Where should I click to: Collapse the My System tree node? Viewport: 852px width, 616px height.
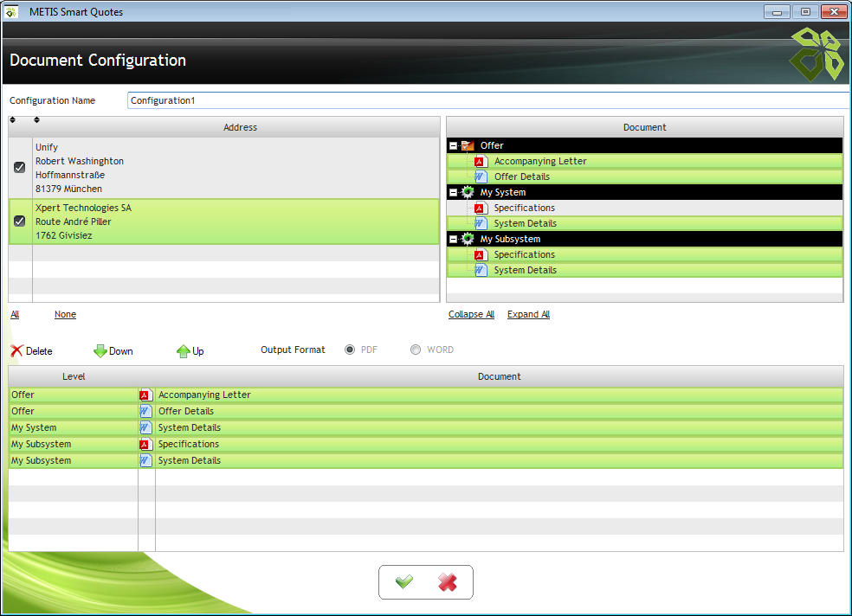pos(454,192)
